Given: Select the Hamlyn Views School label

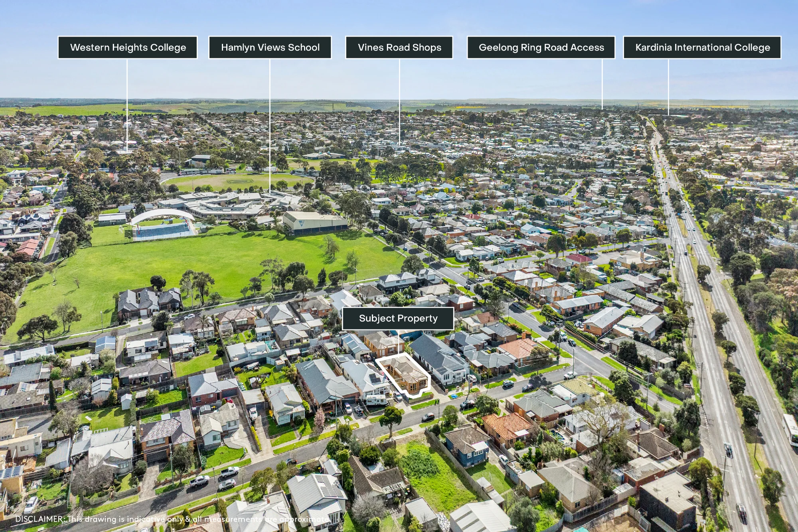Looking at the screenshot, I should point(270,47).
